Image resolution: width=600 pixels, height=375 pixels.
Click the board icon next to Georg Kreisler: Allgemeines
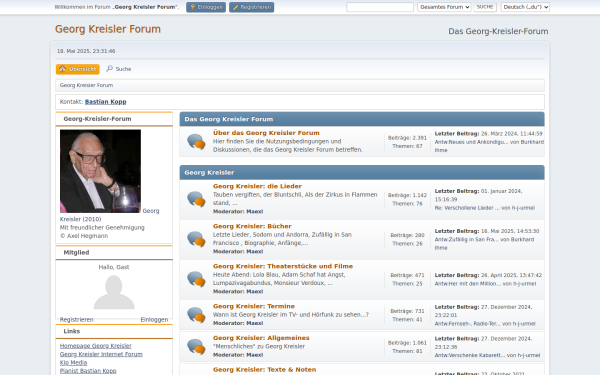[196, 346]
